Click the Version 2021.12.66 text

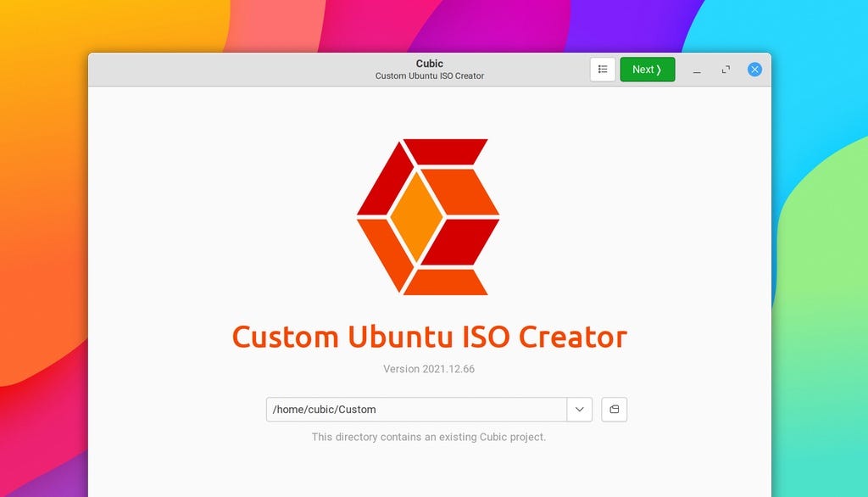point(429,369)
